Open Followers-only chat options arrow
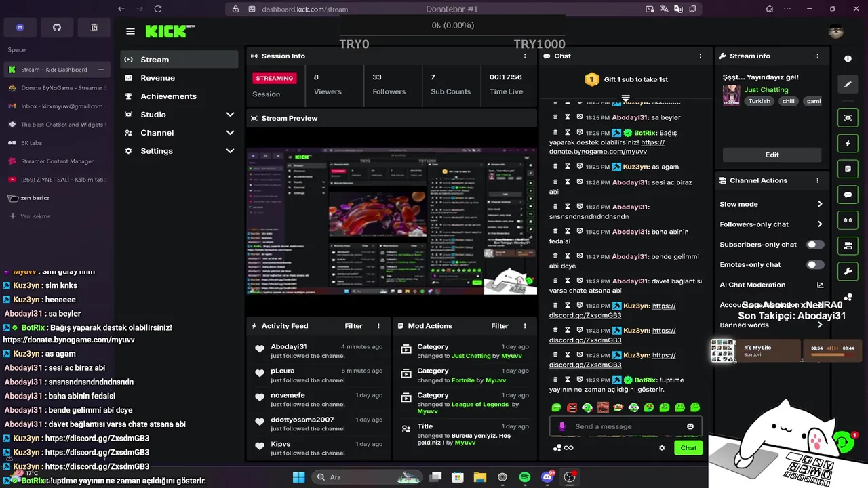This screenshot has height=488, width=868. point(820,224)
